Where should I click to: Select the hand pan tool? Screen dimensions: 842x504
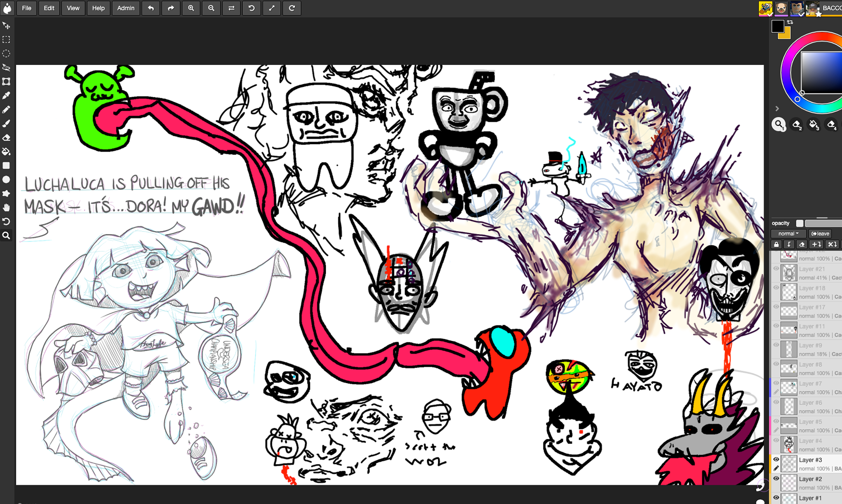(6, 207)
